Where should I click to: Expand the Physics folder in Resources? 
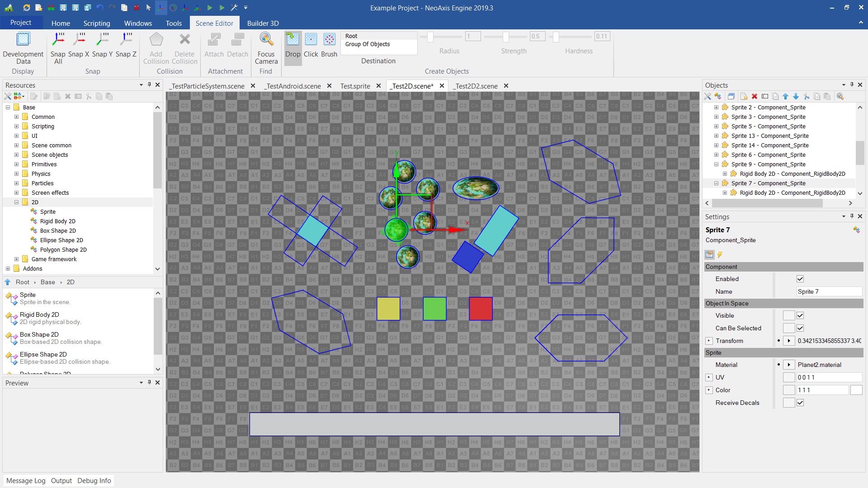pos(17,174)
